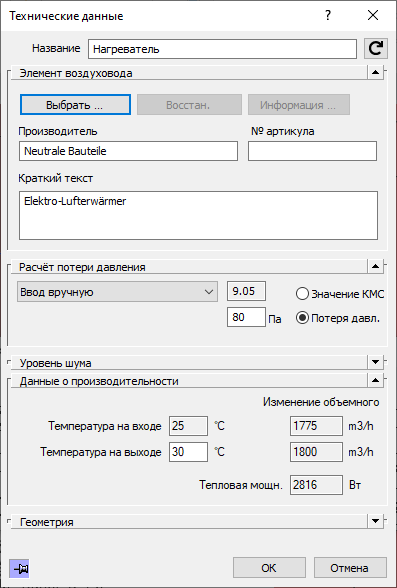Click the Температура на входе label
Viewport: 397px width, 588px height.
[x=105, y=426]
